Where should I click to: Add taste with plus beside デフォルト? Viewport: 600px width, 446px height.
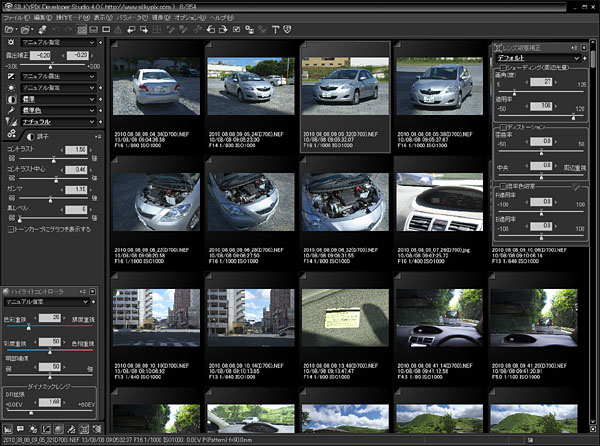point(585,58)
